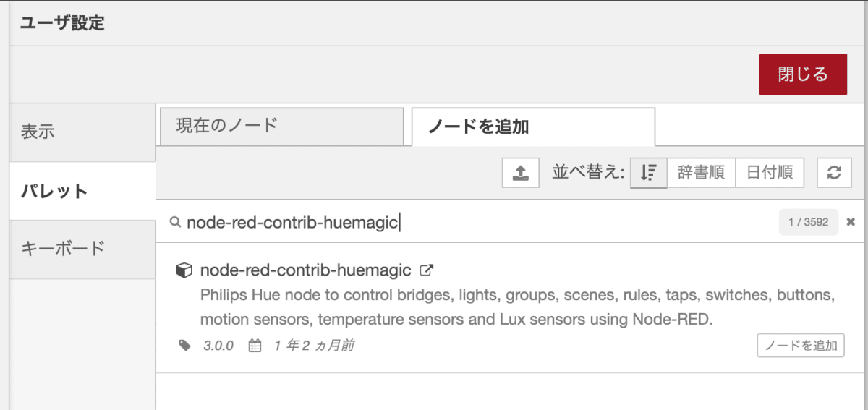The image size is (868, 410).
Task: Toggle the sort by relevance button
Action: [648, 172]
